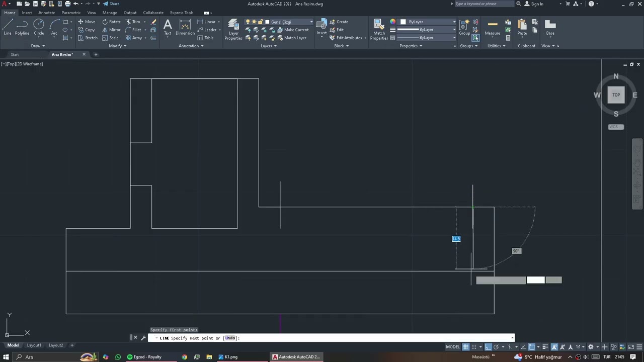The width and height of the screenshot is (644, 362).
Task: Click the Plot printer icon in the quick access toolbar
Action: (x=67, y=4)
